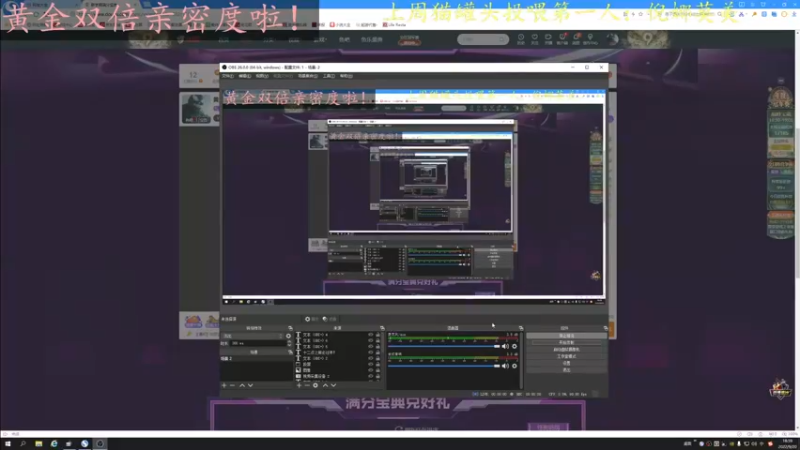Pop out the Sources dock

[x=383, y=328]
